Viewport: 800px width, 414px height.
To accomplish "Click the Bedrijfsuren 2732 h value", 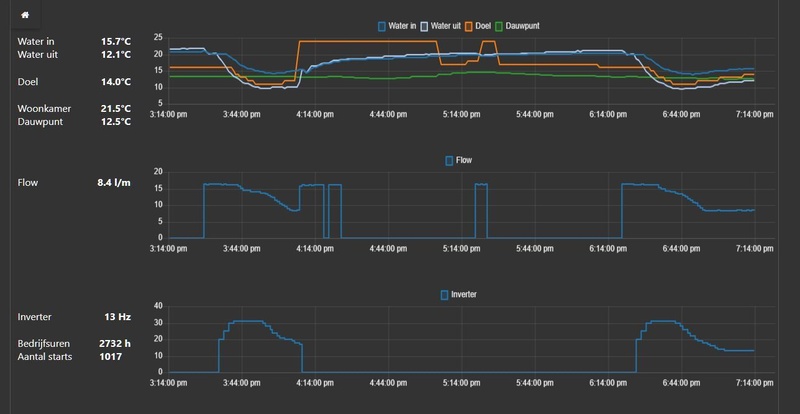I will coord(115,344).
